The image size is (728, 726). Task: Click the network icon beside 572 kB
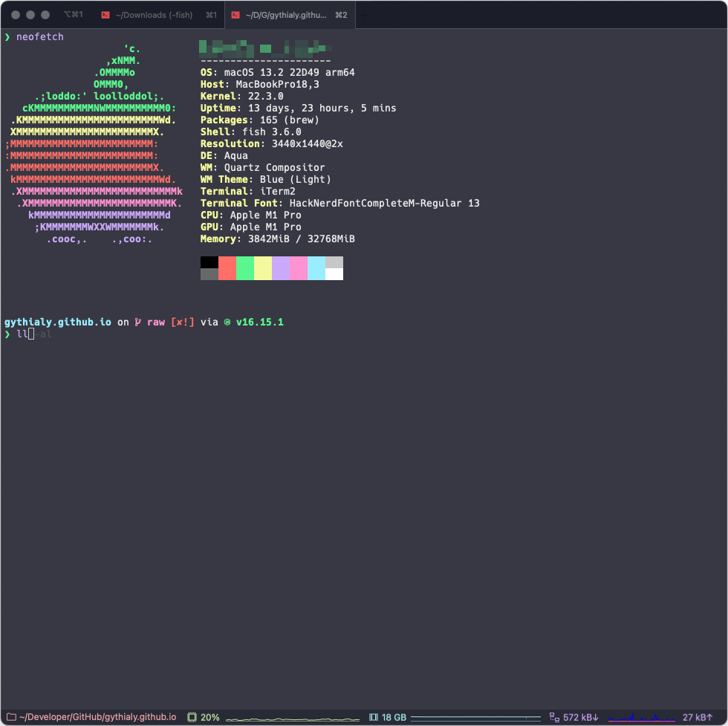(553, 717)
